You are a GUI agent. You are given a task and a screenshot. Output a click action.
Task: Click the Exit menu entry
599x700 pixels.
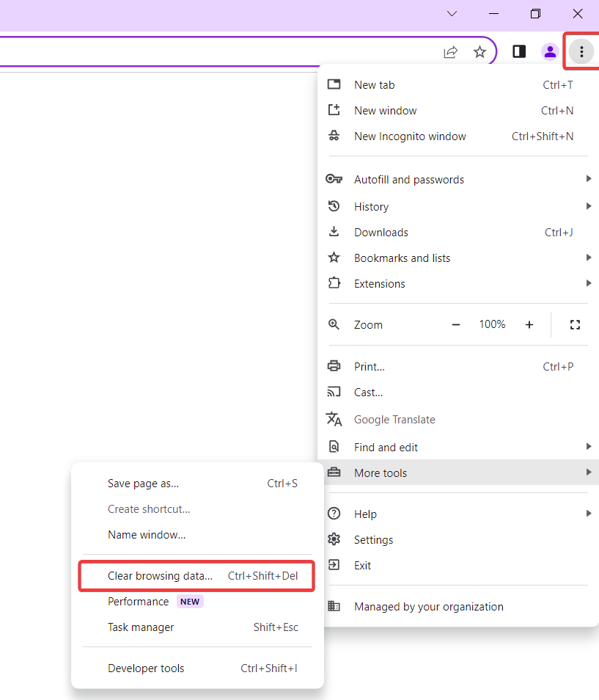362,565
